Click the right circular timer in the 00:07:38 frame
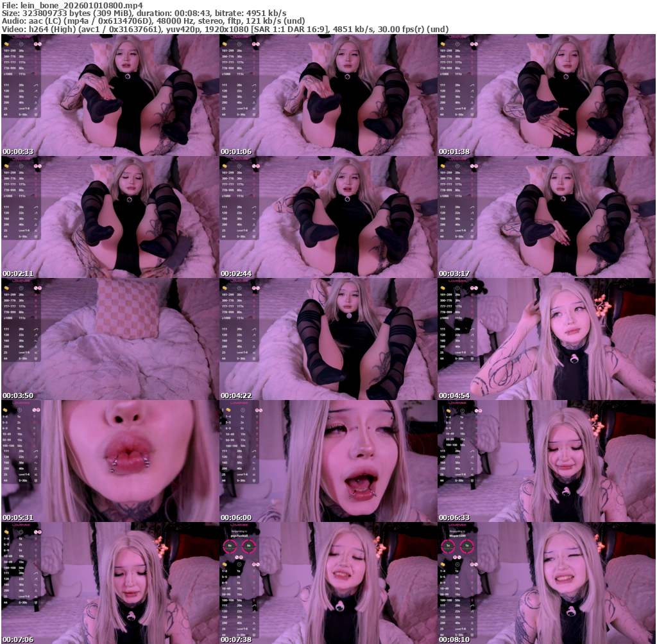This screenshot has height=644, width=657. 248,546
